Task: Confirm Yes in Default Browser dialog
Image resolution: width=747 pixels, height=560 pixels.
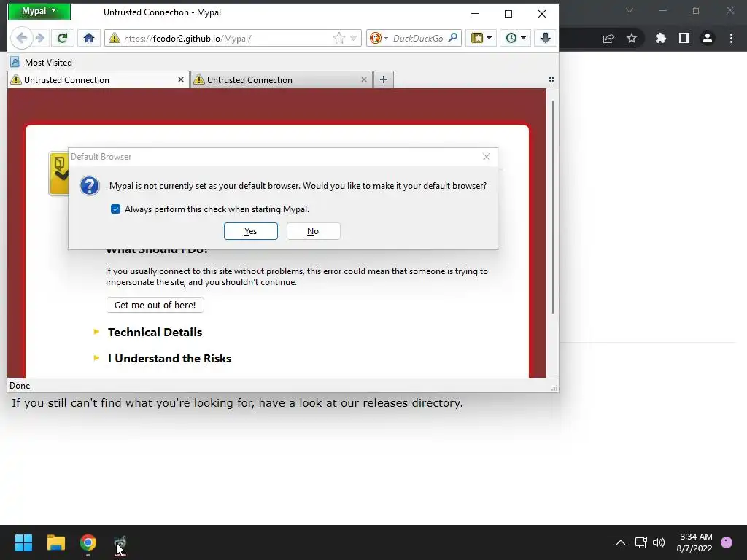Action: click(251, 231)
